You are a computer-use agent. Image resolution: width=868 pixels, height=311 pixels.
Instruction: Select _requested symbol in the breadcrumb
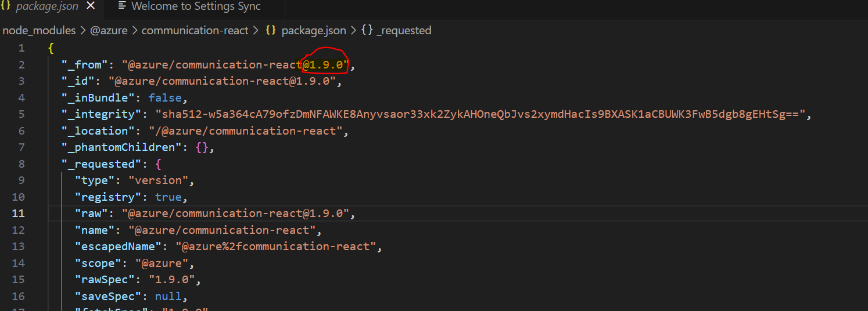(404, 30)
